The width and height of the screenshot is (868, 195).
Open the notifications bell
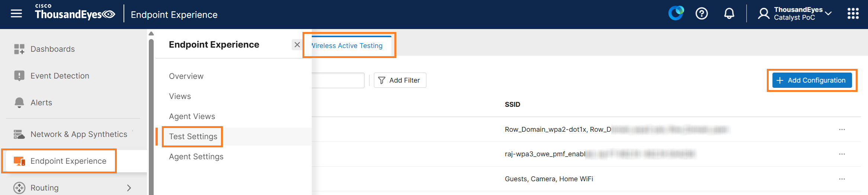click(x=729, y=14)
